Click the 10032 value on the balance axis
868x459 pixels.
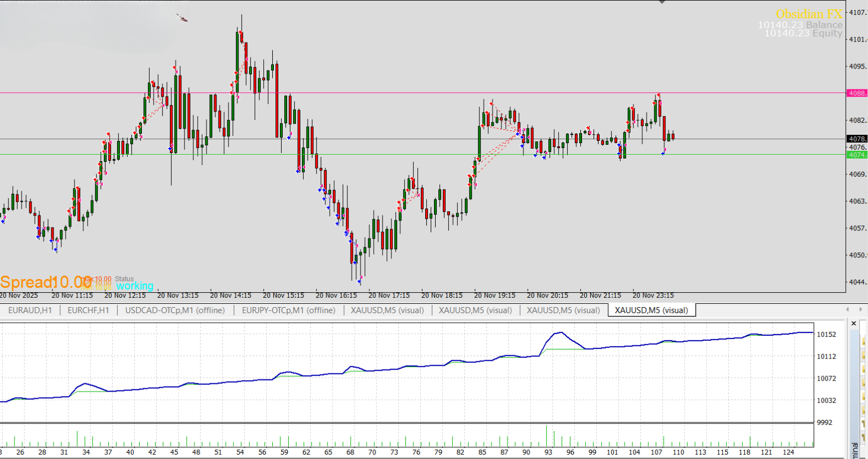(x=827, y=400)
